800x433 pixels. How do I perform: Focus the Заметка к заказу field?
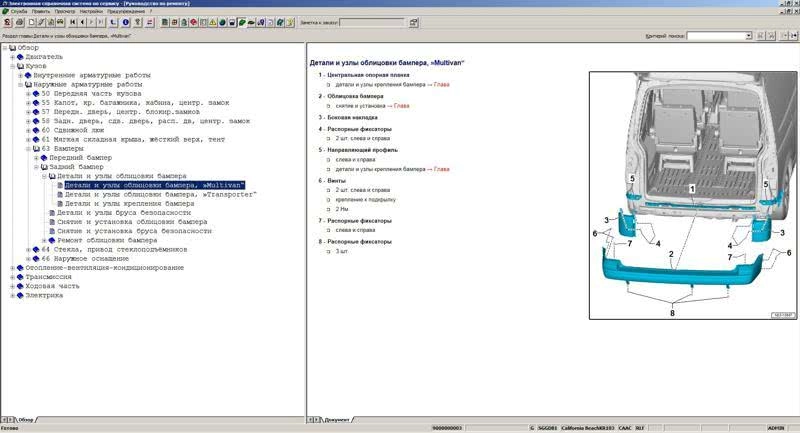point(372,22)
